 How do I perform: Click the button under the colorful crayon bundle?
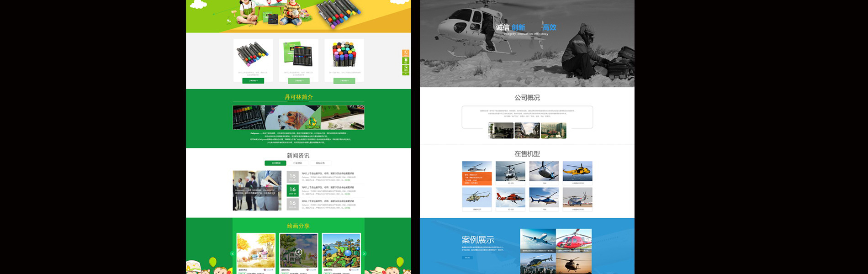click(344, 81)
